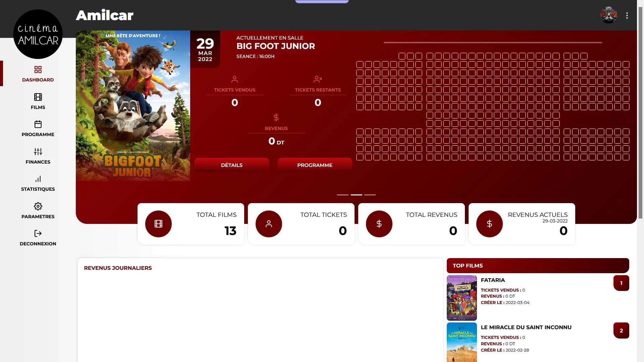
Task: Click the 29 MAR 2022 date badge
Action: point(205,49)
